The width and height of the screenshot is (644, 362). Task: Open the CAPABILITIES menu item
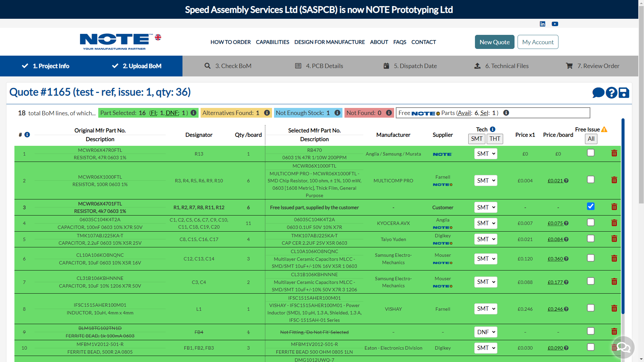(272, 42)
